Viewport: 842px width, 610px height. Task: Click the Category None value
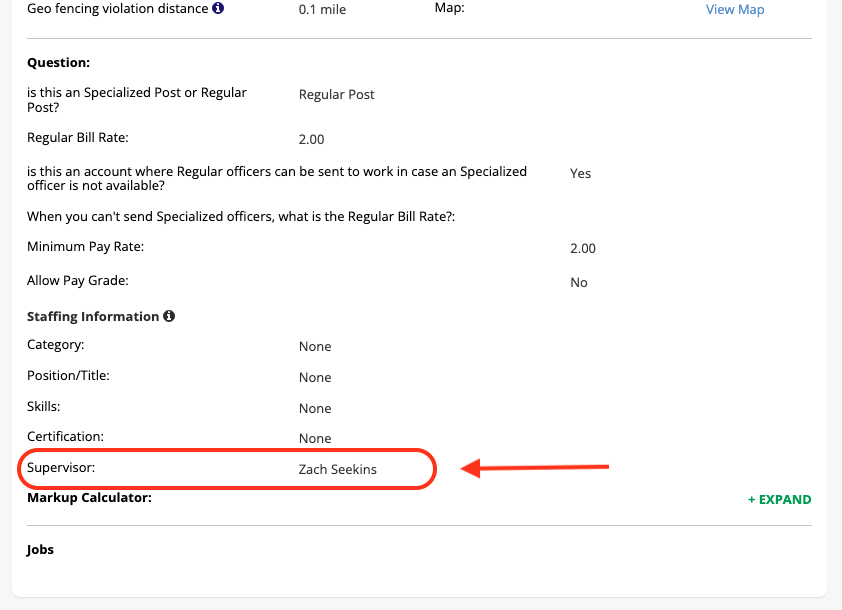click(x=314, y=346)
